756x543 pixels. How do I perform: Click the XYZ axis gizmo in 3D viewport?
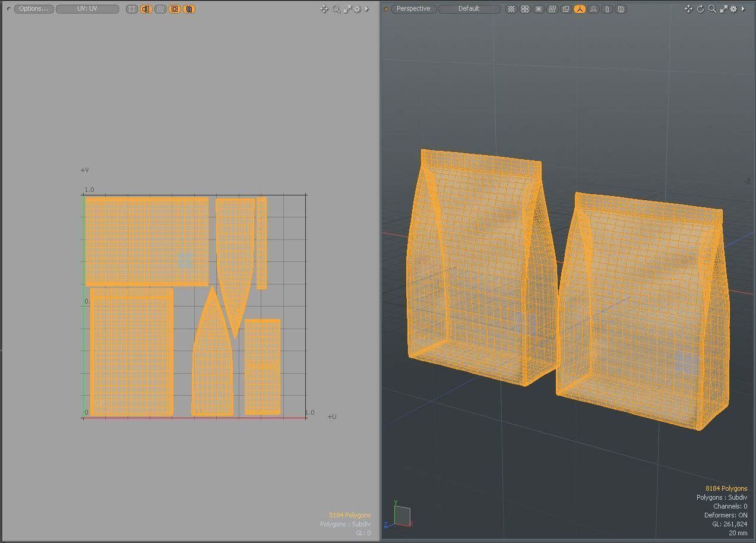(398, 515)
